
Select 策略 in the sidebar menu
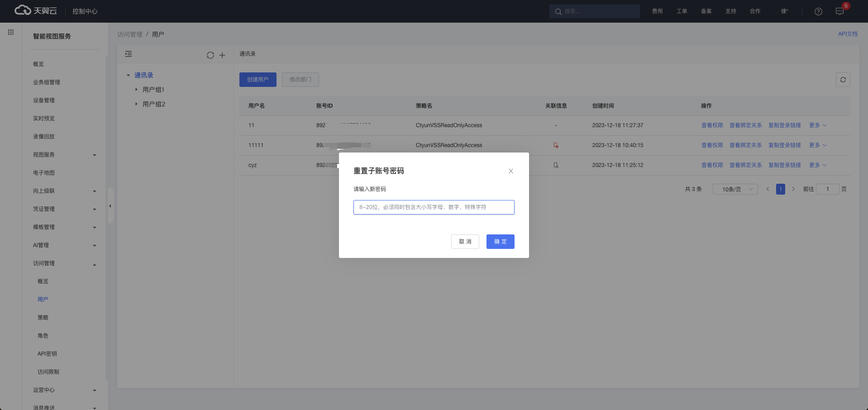point(43,318)
